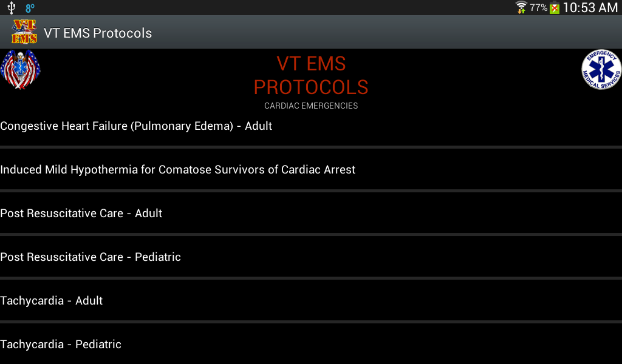Tap the VT EMS app logo icon
This screenshot has width=622, height=364.
pos(24,32)
